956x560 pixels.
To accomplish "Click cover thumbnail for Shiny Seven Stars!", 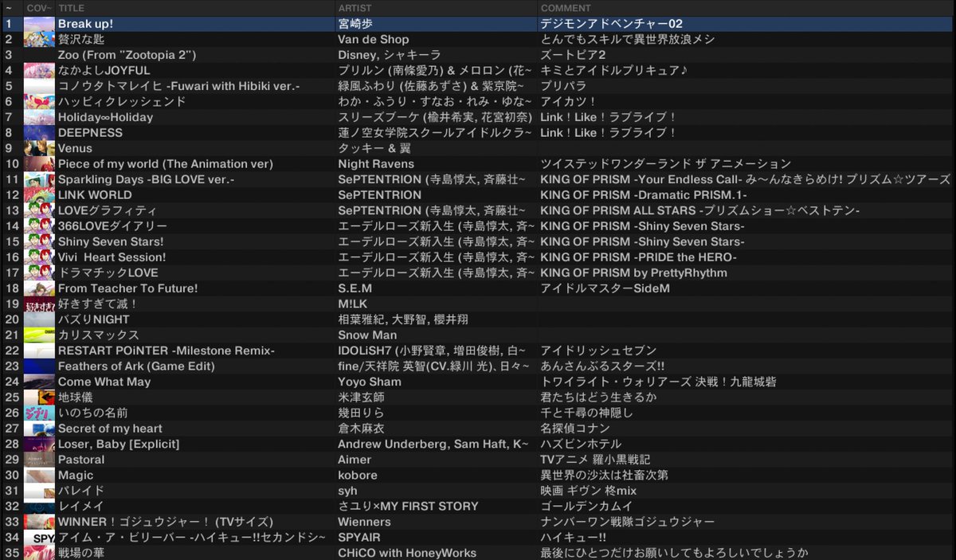I will tap(39, 242).
